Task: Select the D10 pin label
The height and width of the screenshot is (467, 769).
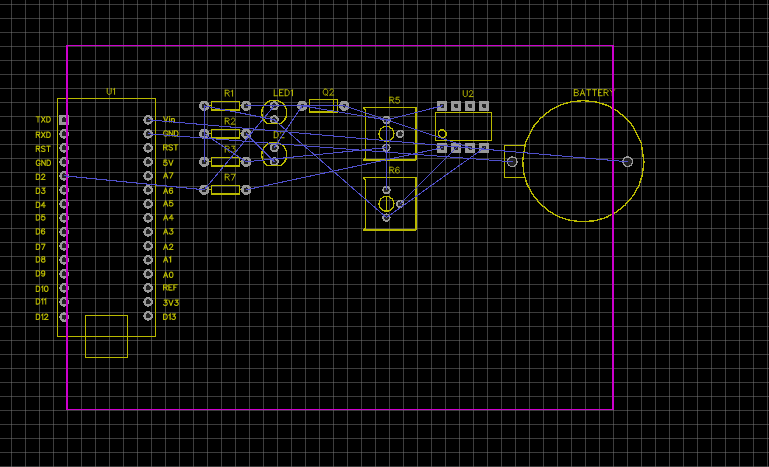Action: pos(42,289)
